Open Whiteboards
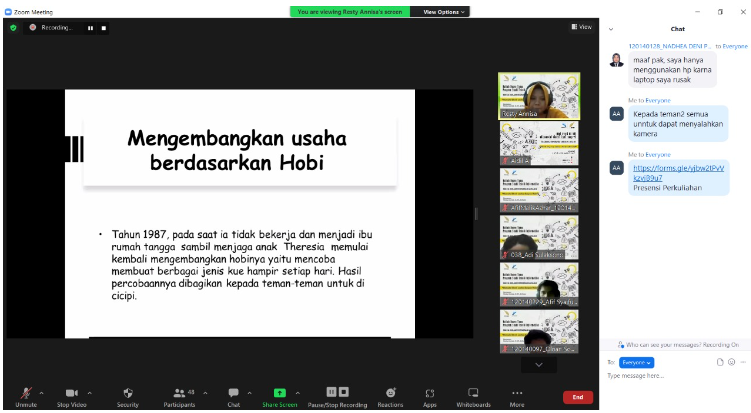Image resolution: width=751 pixels, height=413 pixels. pos(473,394)
